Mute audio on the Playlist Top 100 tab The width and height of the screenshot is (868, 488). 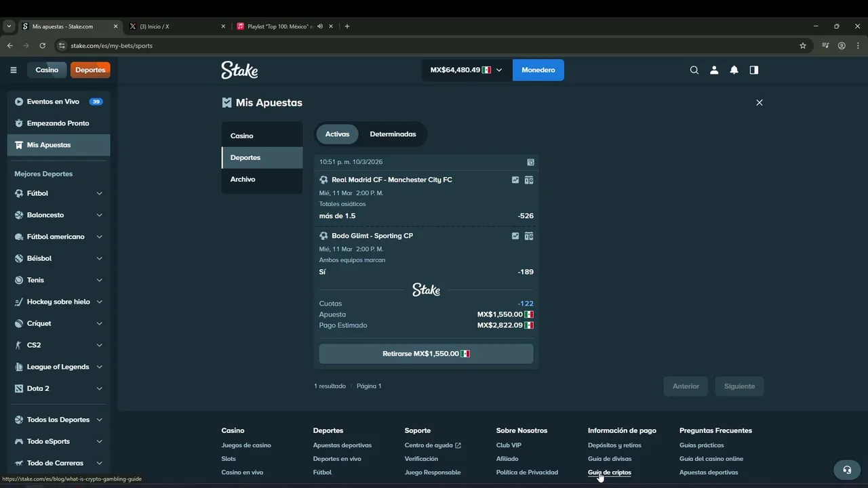[x=320, y=26]
